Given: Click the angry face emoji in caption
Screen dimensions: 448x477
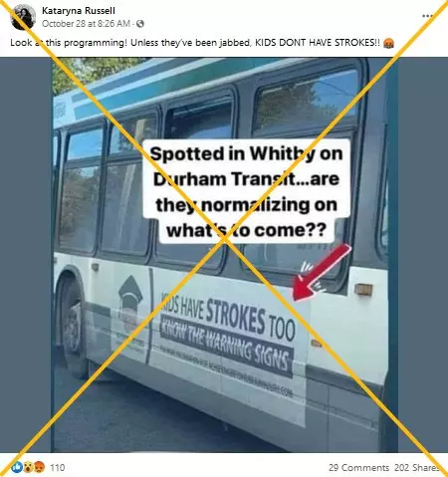Looking at the screenshot, I should (x=388, y=43).
